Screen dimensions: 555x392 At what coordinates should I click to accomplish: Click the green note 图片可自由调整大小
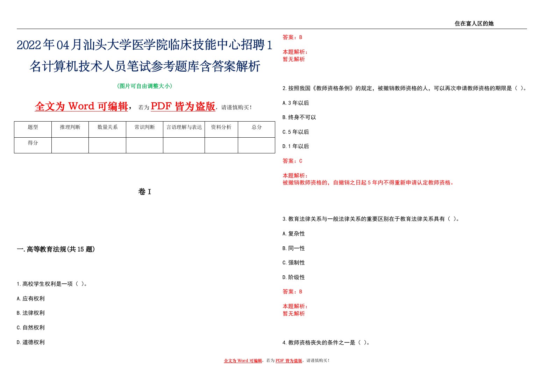click(x=144, y=86)
